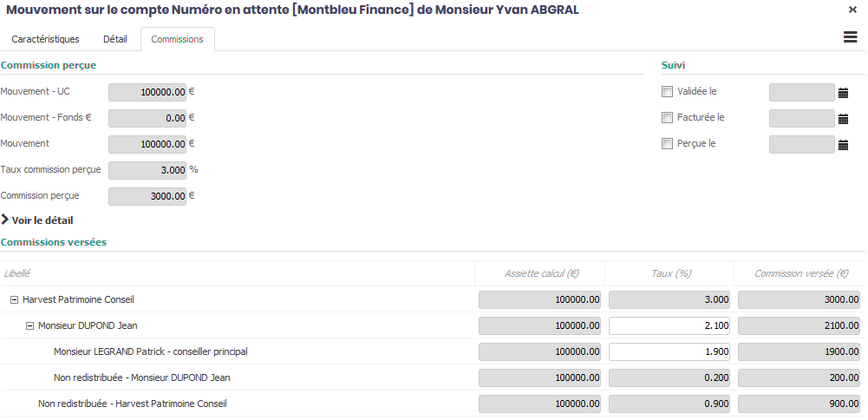Click the Taux (%) column header
The width and height of the screenshot is (868, 420).
tap(670, 273)
